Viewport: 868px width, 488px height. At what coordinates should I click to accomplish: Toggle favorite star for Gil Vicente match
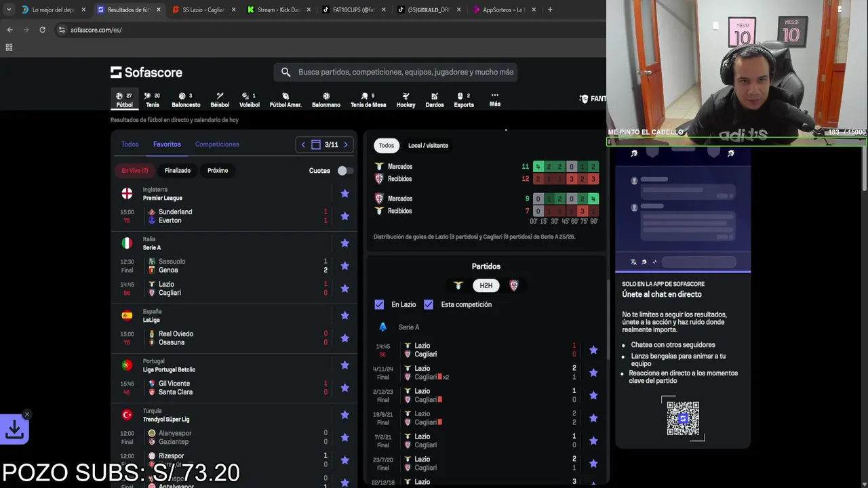344,388
